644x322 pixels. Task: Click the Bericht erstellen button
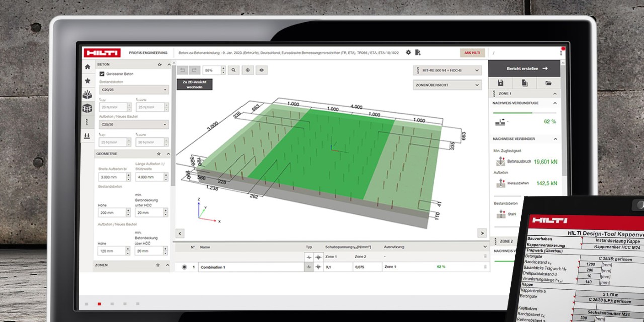pos(524,68)
